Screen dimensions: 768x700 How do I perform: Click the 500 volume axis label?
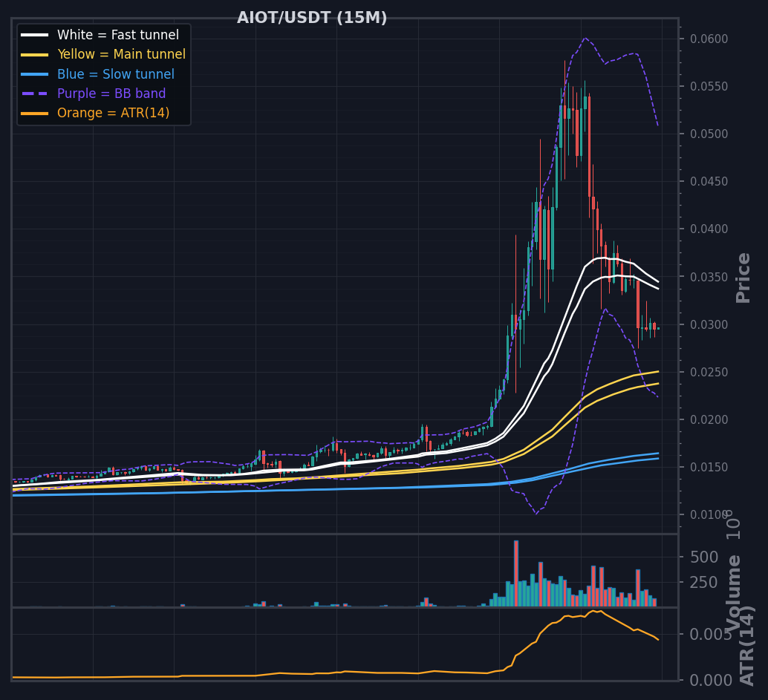click(704, 557)
